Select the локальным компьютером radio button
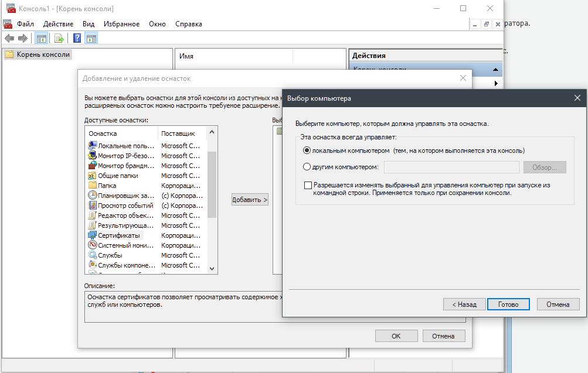 pos(307,150)
